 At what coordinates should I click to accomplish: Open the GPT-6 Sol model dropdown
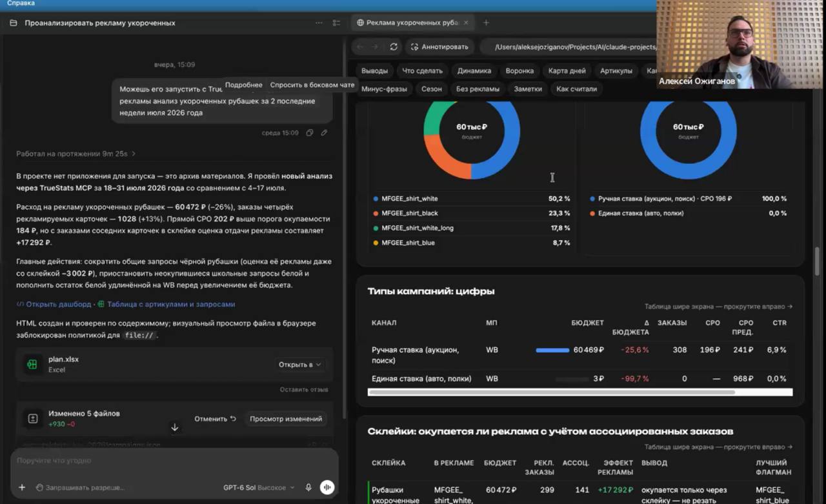(x=259, y=488)
